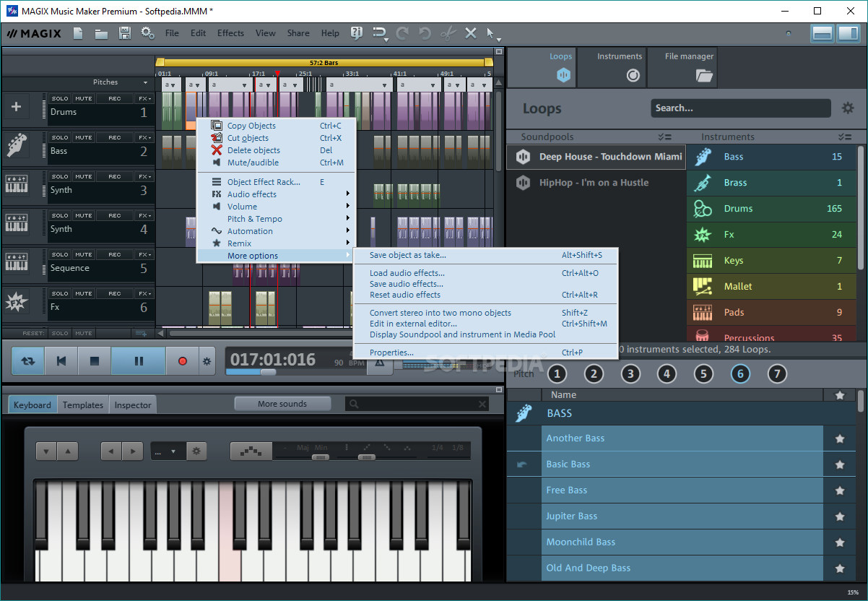
Task: Open the Soundpools sort dropdown icon
Action: (x=664, y=137)
